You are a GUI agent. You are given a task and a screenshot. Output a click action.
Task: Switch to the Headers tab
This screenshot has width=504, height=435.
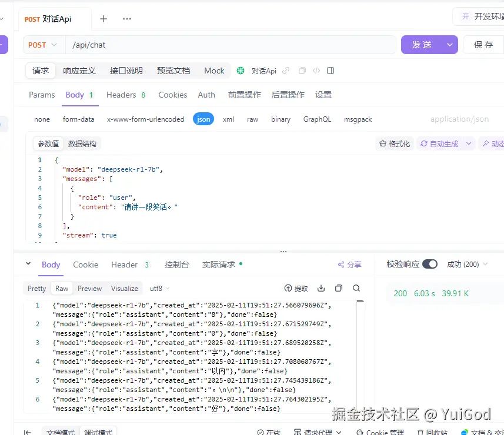pos(126,95)
